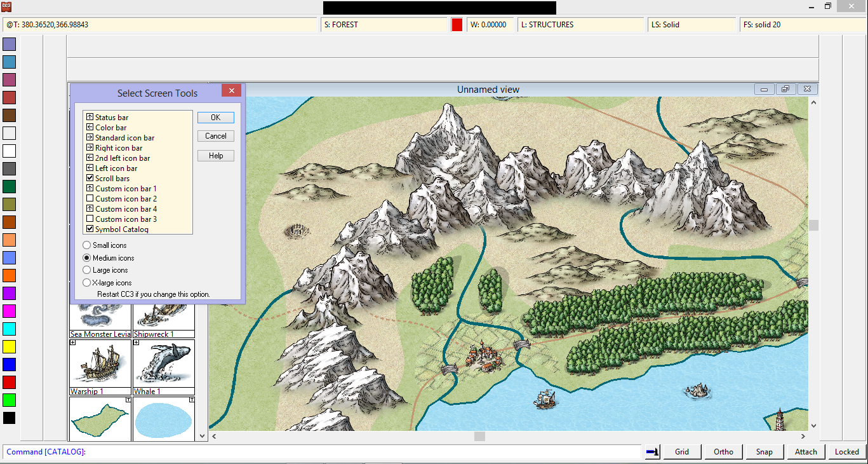Expand the Whale 1 symbol group plus
Screen dimensions: 868x464
[x=137, y=343]
